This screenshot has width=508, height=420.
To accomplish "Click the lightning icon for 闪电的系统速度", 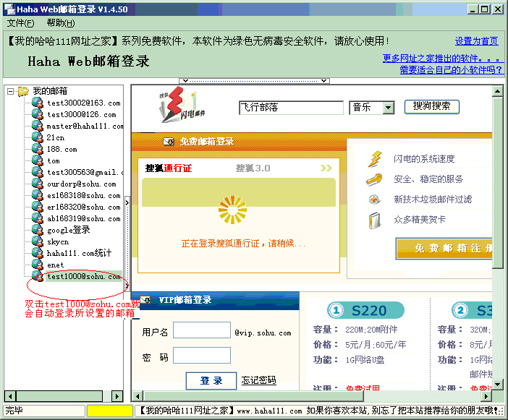I will click(375, 159).
